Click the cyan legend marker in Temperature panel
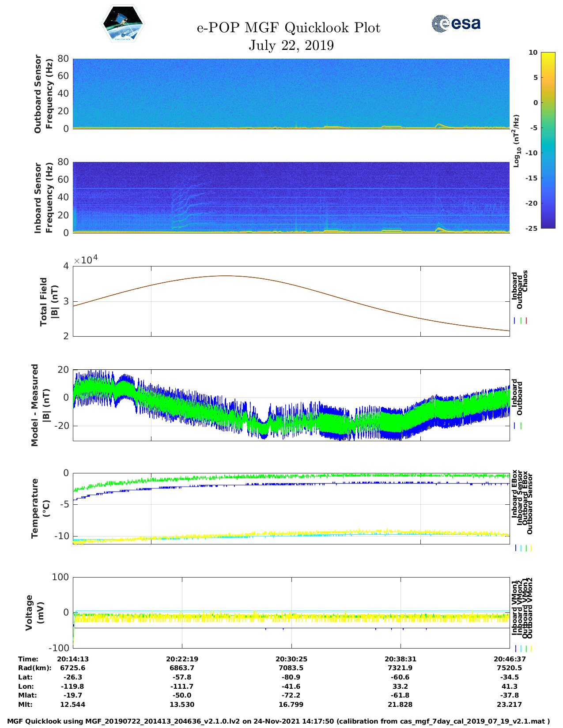The image size is (563, 728). click(521, 548)
